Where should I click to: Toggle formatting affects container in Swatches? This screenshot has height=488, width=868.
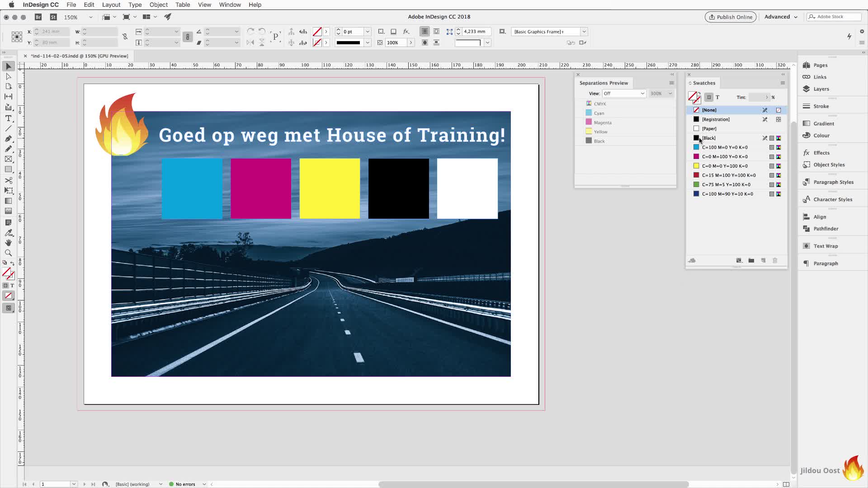[709, 97]
